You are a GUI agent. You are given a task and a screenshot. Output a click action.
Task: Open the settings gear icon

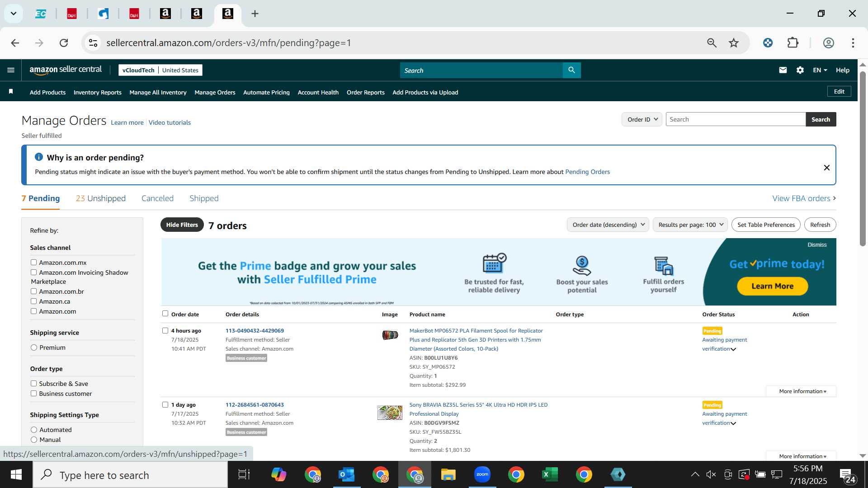800,70
